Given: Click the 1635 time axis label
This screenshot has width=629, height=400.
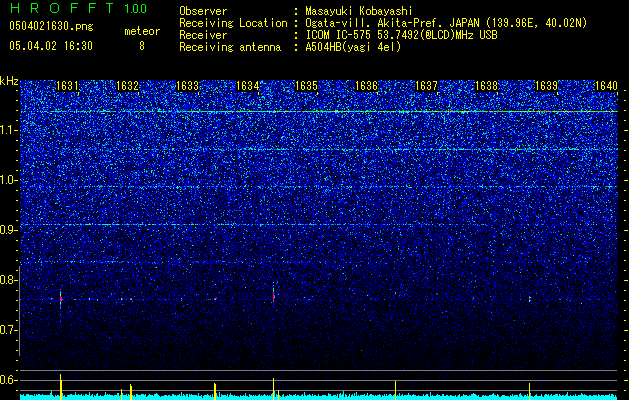Looking at the screenshot, I should 306,86.
